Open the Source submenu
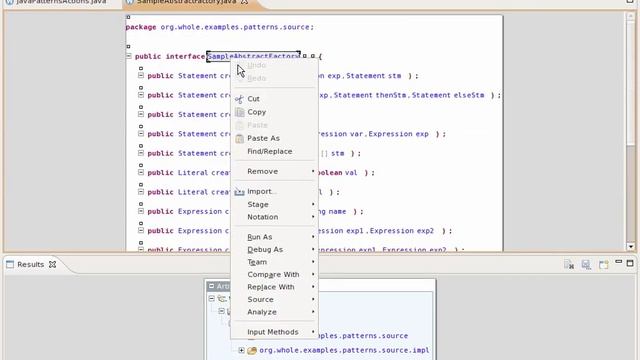Image resolution: width=640 pixels, height=360 pixels. 274,300
